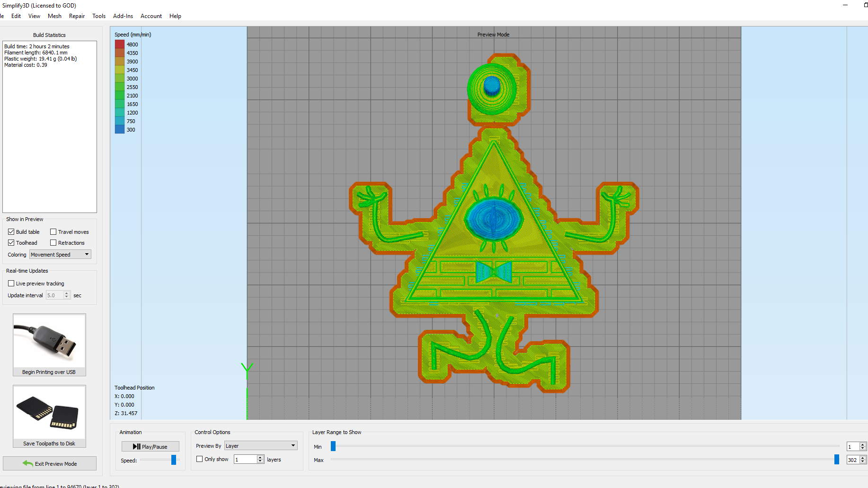Click the Play/Pause animation button
Viewport: 868px width, 488px height.
coord(150,446)
